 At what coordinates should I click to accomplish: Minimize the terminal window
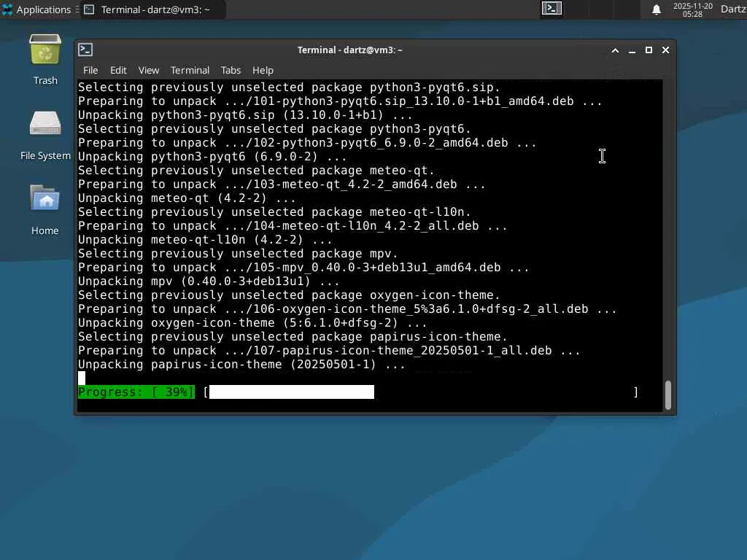point(632,50)
